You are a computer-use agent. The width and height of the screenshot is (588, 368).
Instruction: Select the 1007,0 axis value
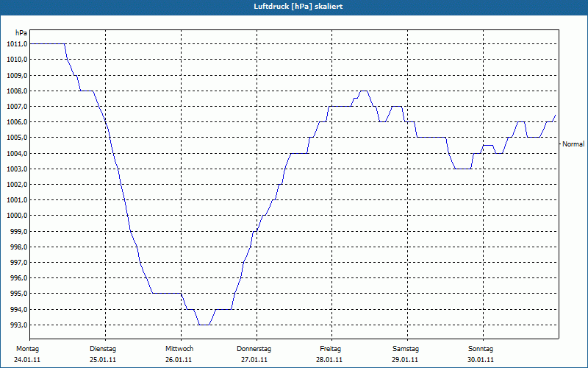pos(17,106)
